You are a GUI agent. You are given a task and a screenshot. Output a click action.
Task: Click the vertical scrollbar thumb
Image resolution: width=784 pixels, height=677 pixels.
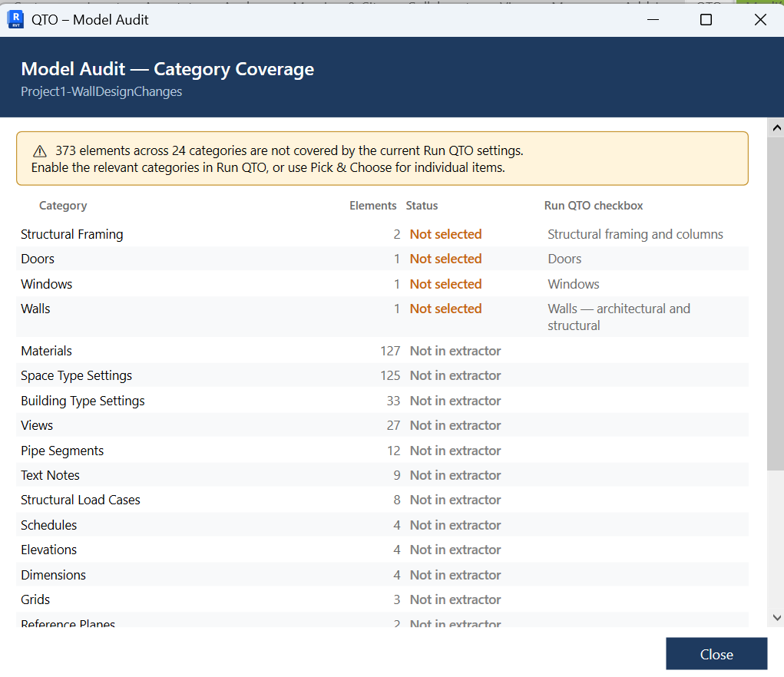pyautogui.click(x=776, y=304)
